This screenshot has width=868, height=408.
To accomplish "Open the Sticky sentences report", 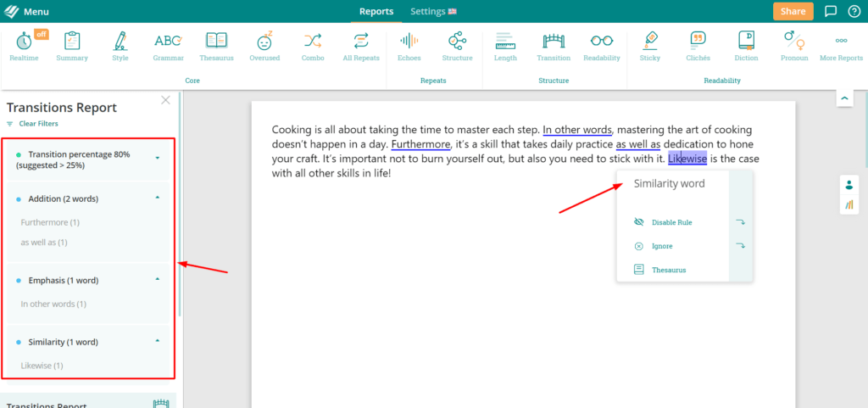I will 650,46.
